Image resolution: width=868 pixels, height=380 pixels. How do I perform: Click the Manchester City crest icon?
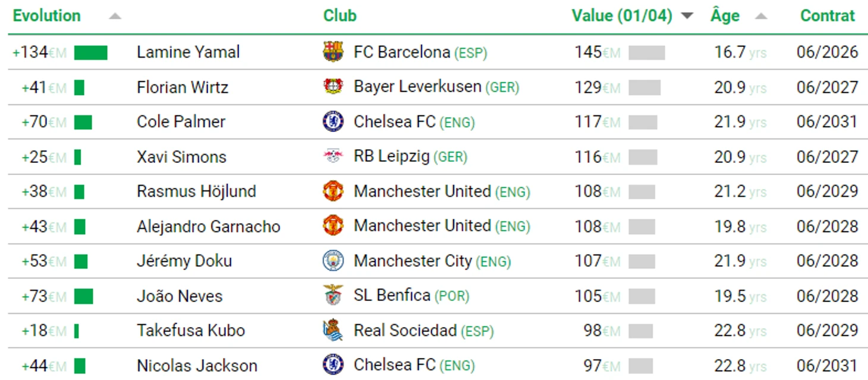tap(333, 260)
